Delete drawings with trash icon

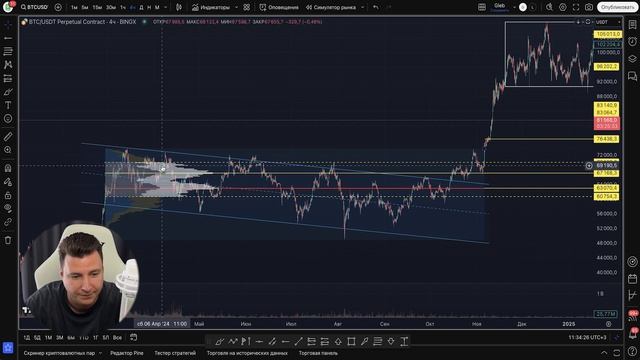8,240
